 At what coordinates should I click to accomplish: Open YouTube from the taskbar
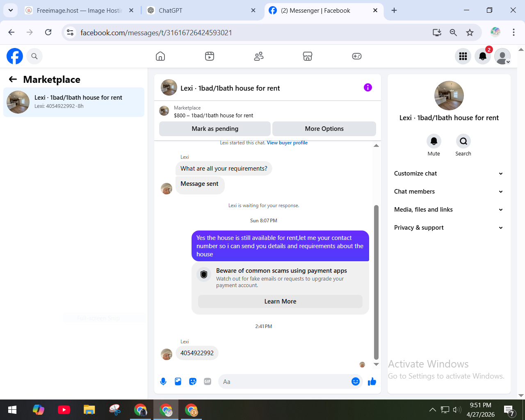click(x=64, y=410)
